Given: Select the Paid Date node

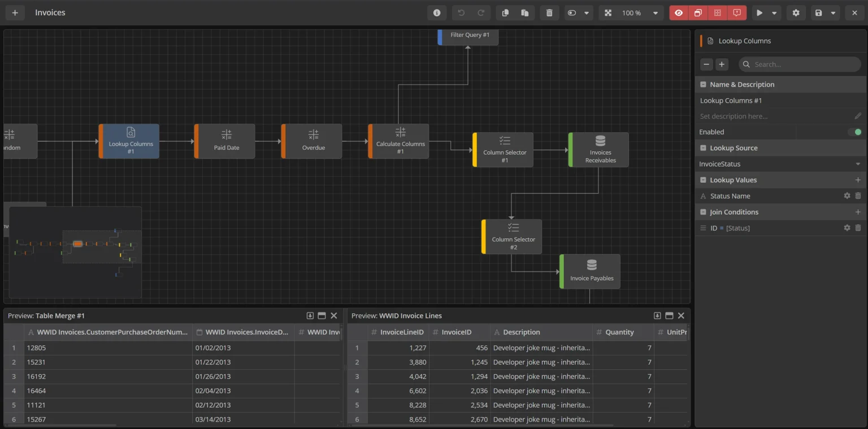Looking at the screenshot, I should click(224, 141).
